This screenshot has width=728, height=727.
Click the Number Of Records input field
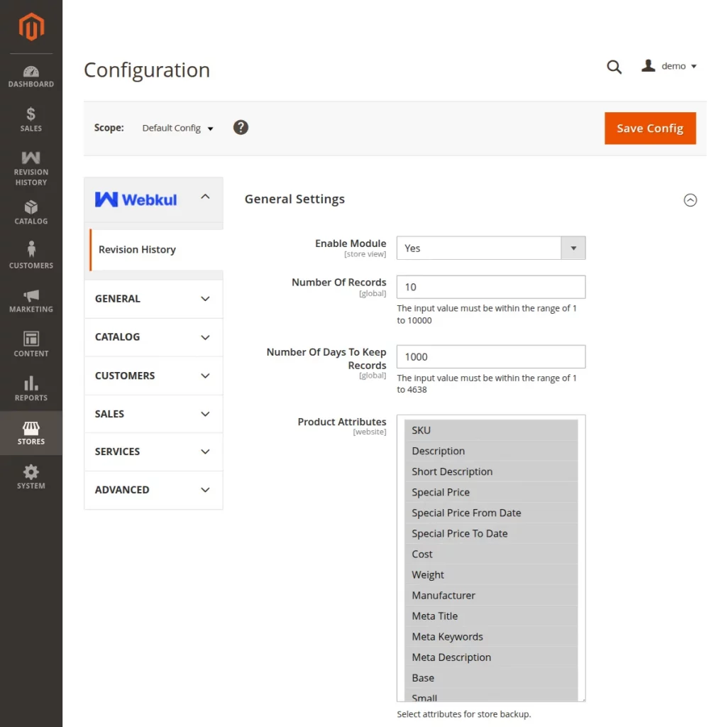point(491,287)
